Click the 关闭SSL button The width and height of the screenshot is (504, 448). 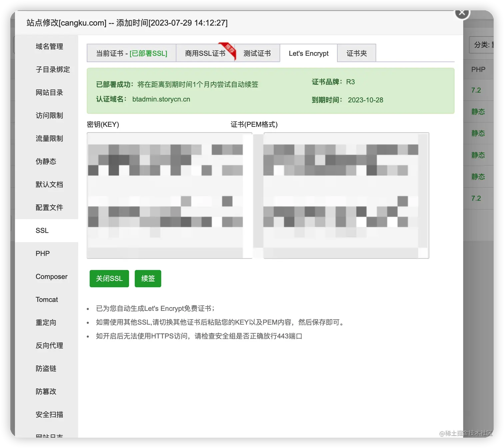pos(109,279)
